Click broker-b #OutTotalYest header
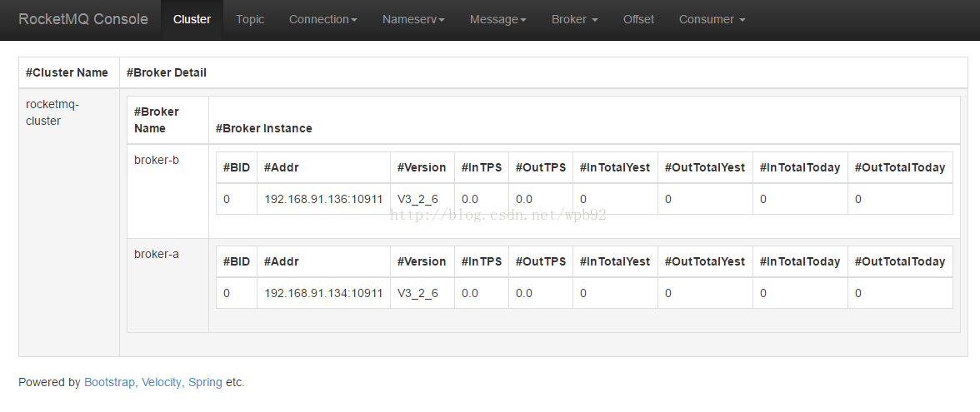This screenshot has height=412, width=980. coord(705,167)
